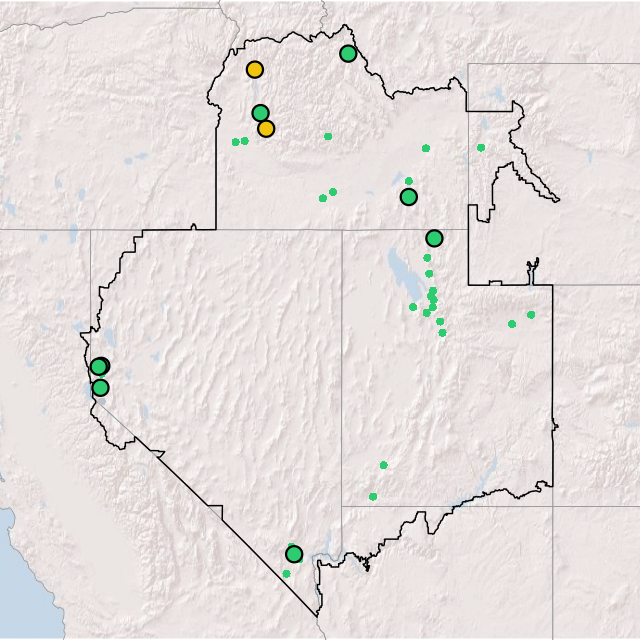This screenshot has height=640, width=640.
Task: Select the yellow marker touching a green marker
Action: [x=266, y=129]
